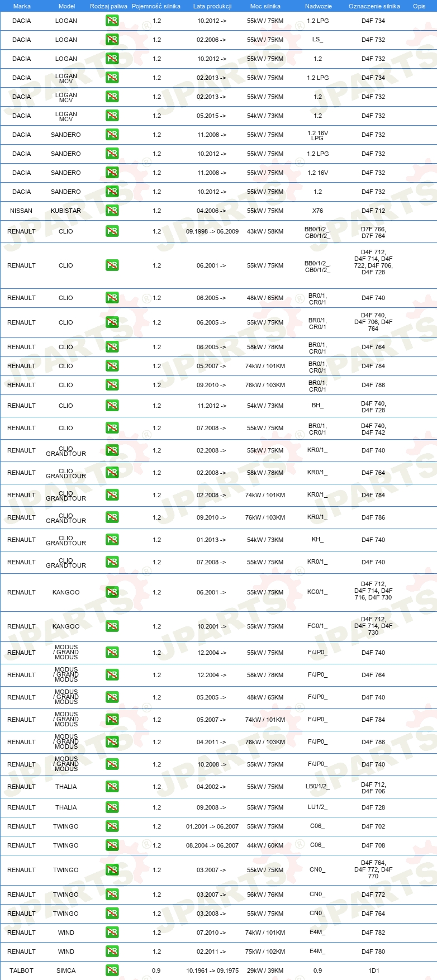Click fuel icon for Twingo from 03.2008
Viewport: 437px width, 980px height.
112,914
